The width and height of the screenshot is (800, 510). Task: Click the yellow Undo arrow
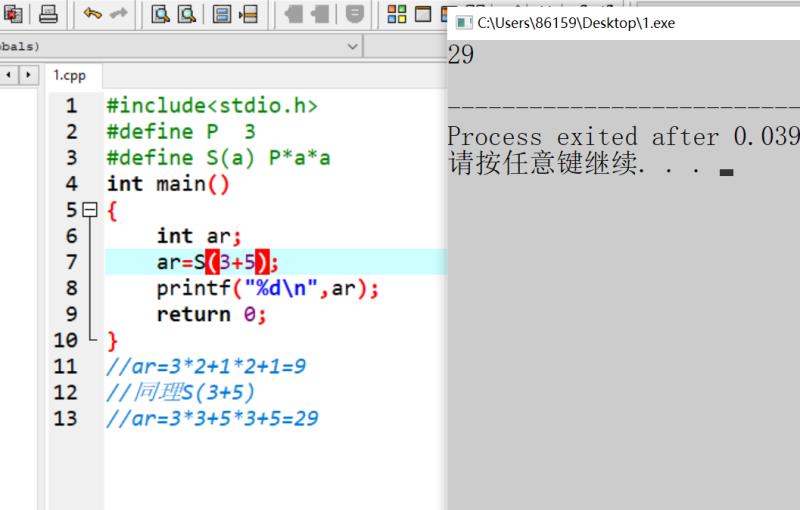[x=92, y=14]
